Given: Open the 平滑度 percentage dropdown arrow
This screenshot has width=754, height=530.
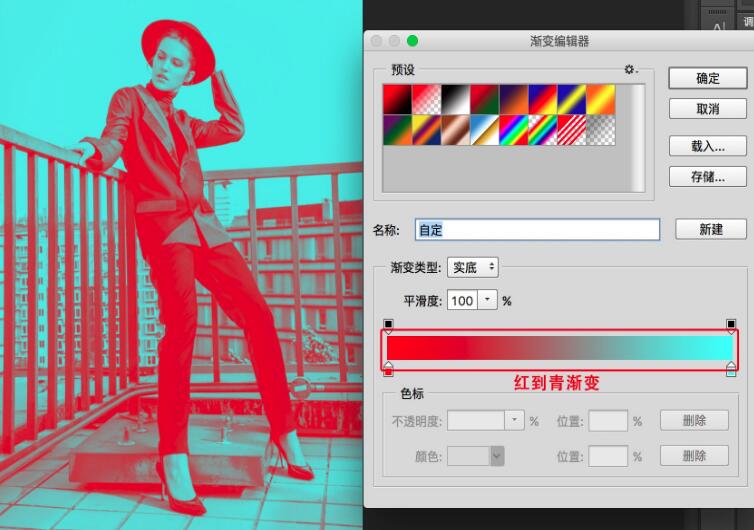Looking at the screenshot, I should click(x=488, y=300).
